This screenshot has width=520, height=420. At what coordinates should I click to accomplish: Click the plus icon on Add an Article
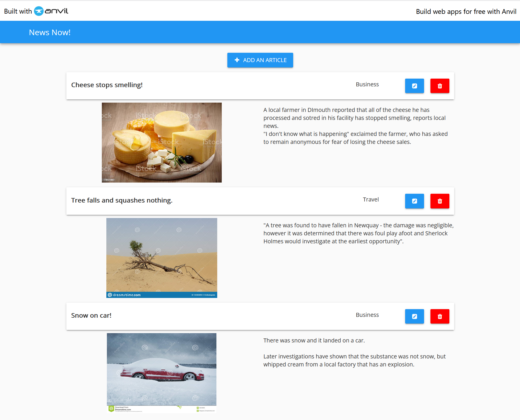click(237, 60)
